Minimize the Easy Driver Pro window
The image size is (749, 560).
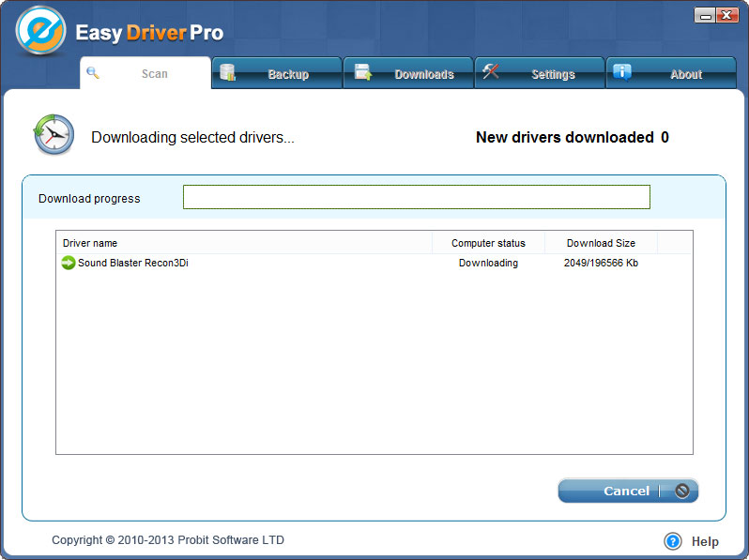point(705,16)
